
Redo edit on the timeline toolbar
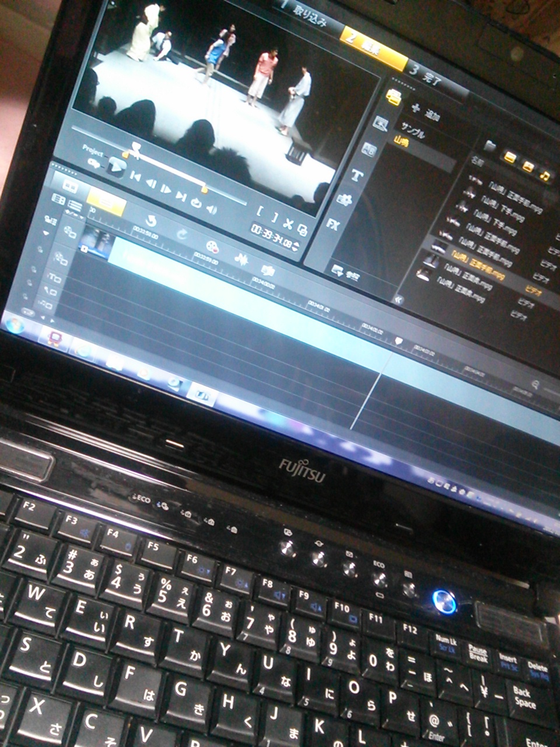(x=181, y=234)
